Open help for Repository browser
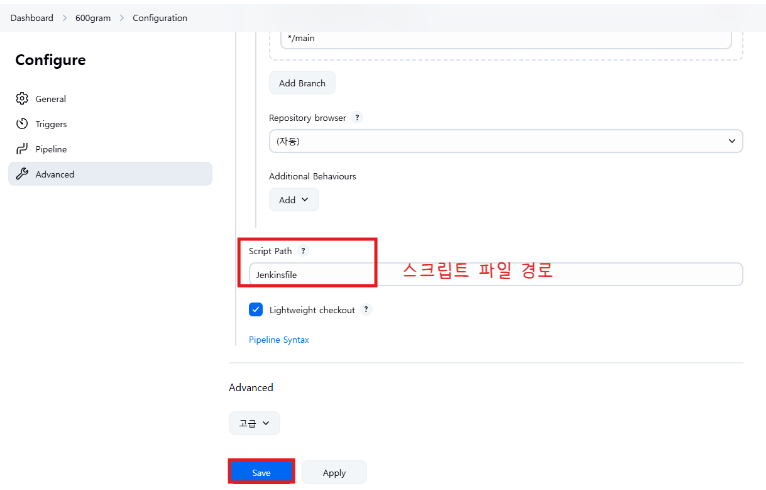The height and width of the screenshot is (490, 766). click(x=357, y=117)
